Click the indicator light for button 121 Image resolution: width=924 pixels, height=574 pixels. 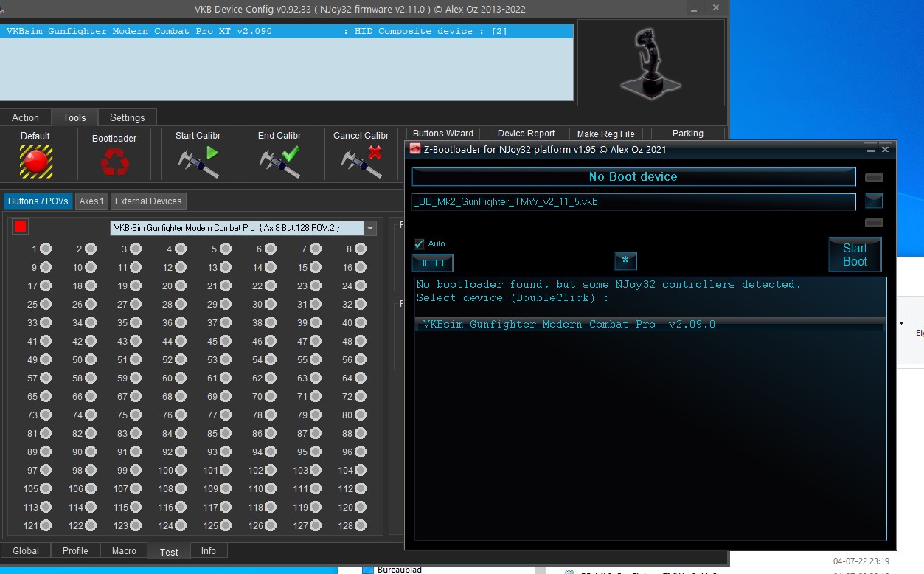coord(46,526)
